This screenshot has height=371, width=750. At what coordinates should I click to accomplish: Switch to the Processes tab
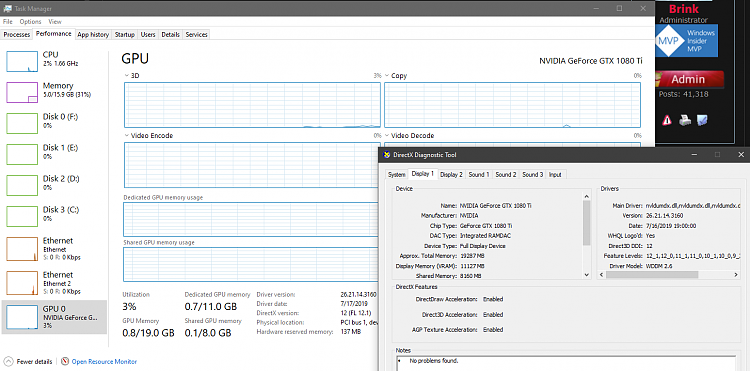(17, 34)
